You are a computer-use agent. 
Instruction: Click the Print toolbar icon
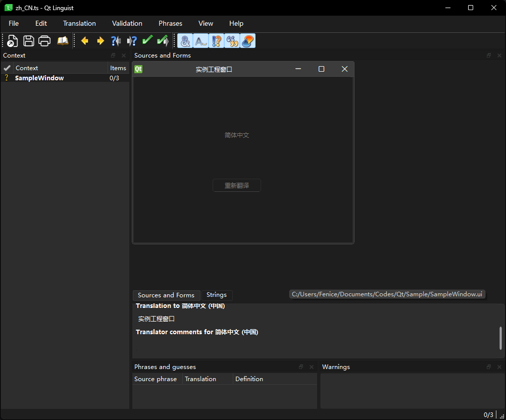coord(45,41)
